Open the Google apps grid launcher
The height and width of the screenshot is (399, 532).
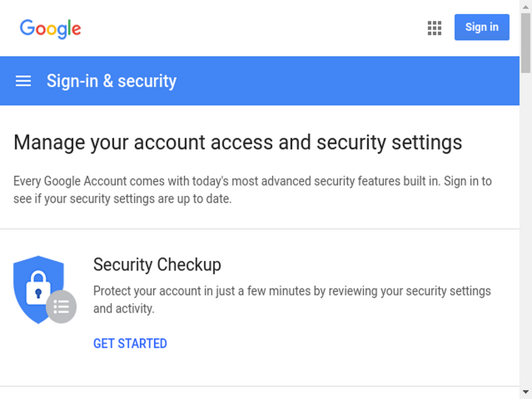tap(434, 28)
